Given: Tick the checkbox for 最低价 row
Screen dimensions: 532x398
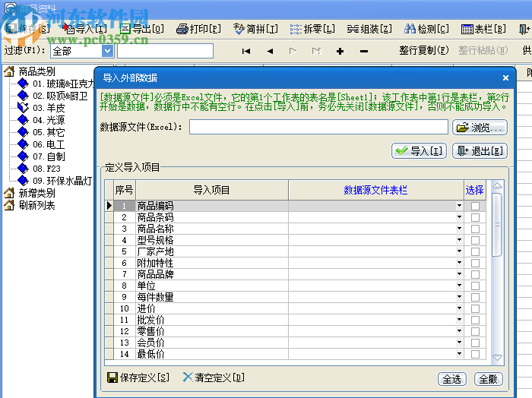Looking at the screenshot, I should pyautogui.click(x=475, y=354).
